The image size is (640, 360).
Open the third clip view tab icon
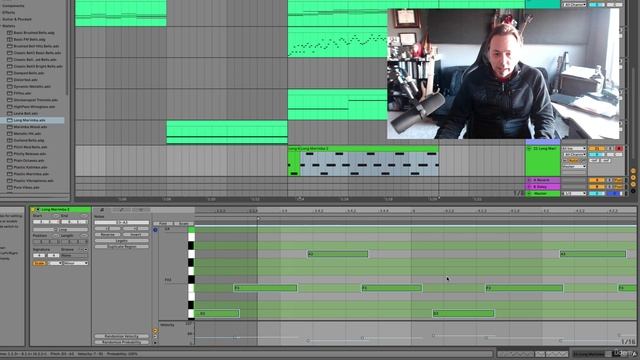[140, 210]
